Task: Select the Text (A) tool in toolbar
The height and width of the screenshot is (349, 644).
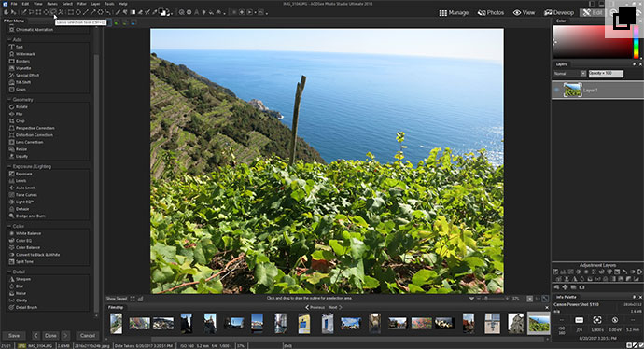Action: 196,12
